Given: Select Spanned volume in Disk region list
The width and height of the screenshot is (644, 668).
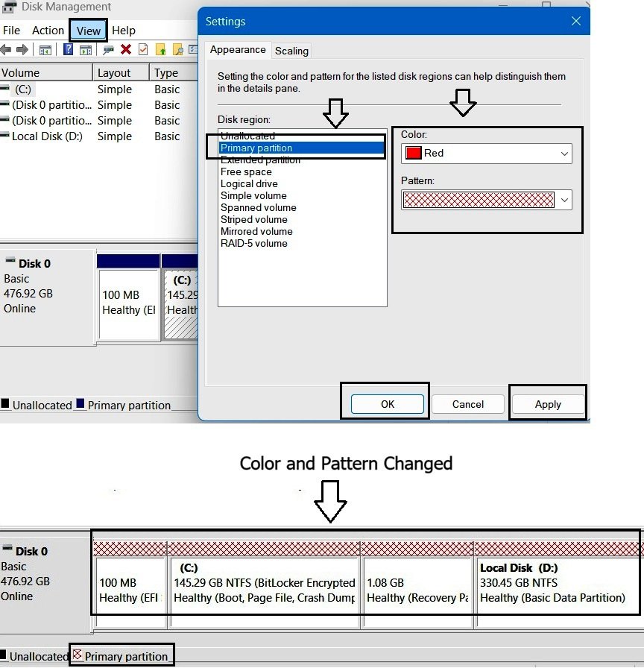Looking at the screenshot, I should point(302,207).
